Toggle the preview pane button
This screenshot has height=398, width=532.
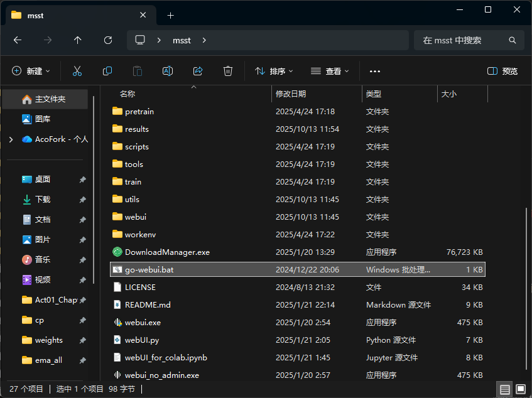(x=502, y=71)
